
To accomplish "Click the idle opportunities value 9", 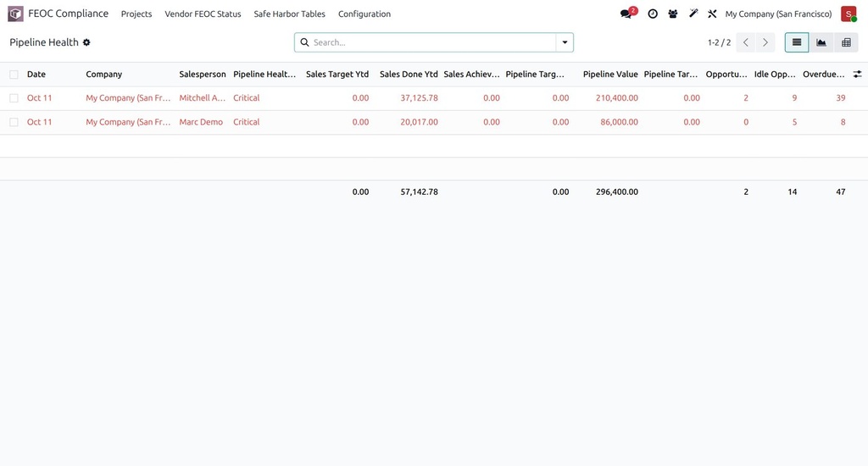I will click(794, 98).
